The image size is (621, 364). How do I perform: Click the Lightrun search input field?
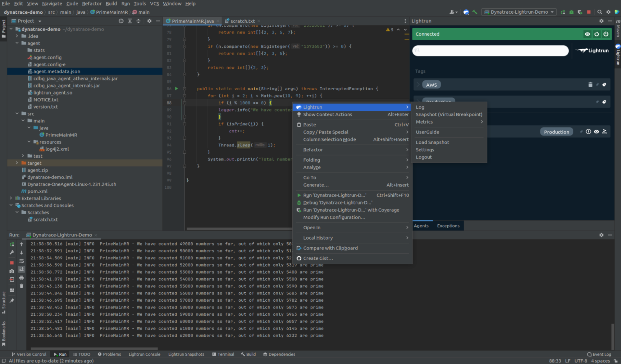[490, 51]
